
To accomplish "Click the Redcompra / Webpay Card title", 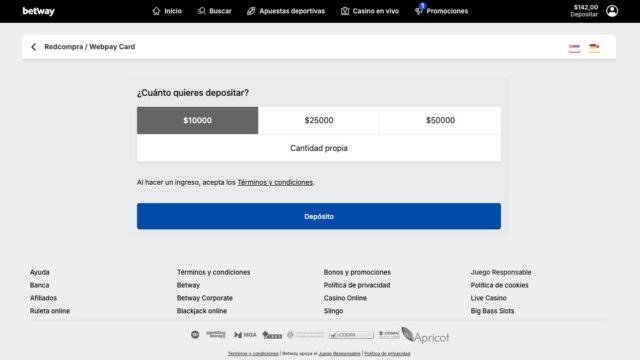I will pos(89,47).
